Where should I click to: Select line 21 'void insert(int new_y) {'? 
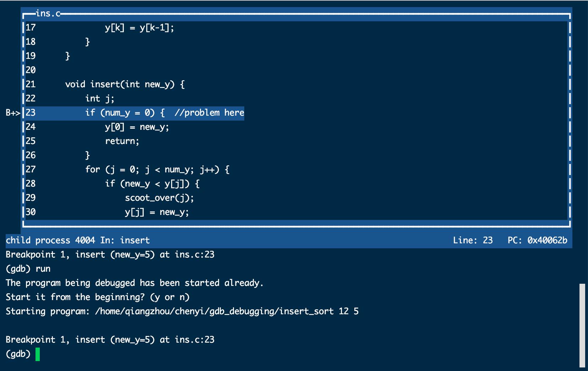[x=125, y=84]
